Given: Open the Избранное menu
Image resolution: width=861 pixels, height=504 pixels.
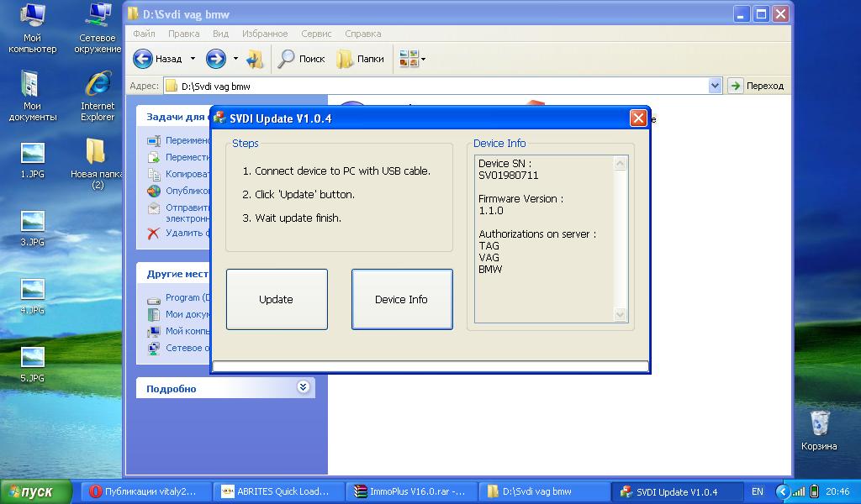Looking at the screenshot, I should pos(265,34).
